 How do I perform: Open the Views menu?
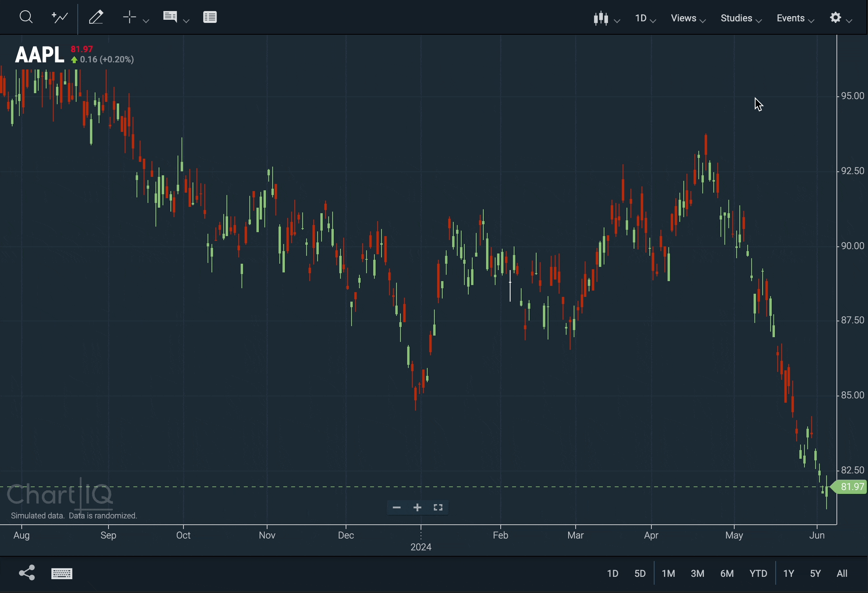[689, 19]
